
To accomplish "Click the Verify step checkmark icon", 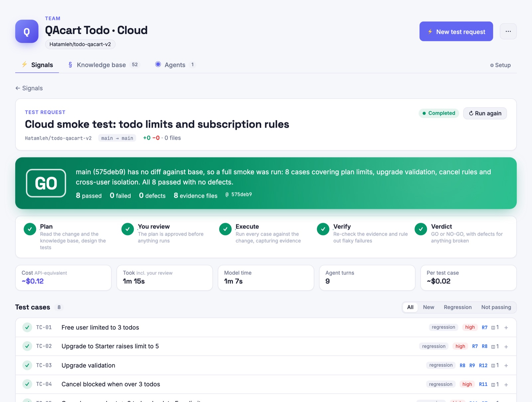I will point(323,229).
